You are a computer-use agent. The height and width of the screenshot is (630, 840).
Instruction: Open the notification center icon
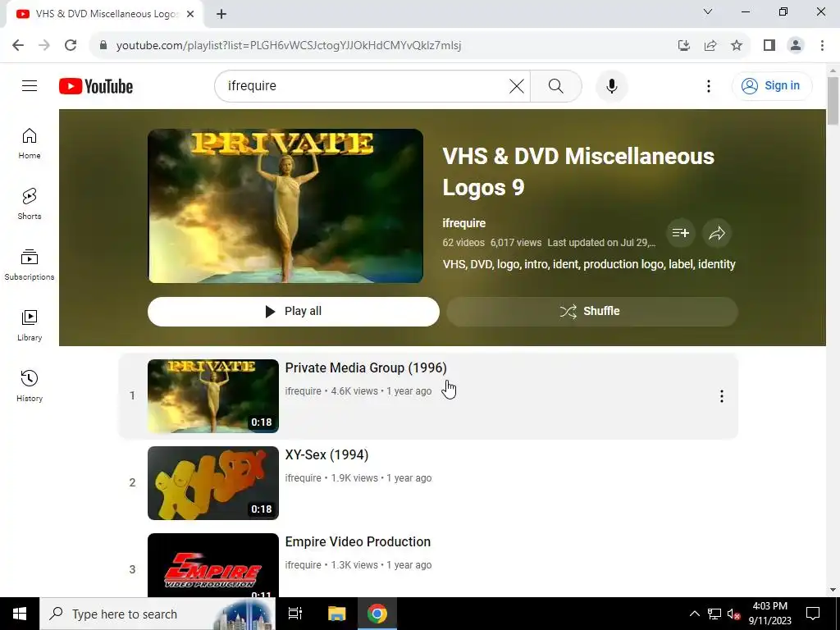coord(813,614)
